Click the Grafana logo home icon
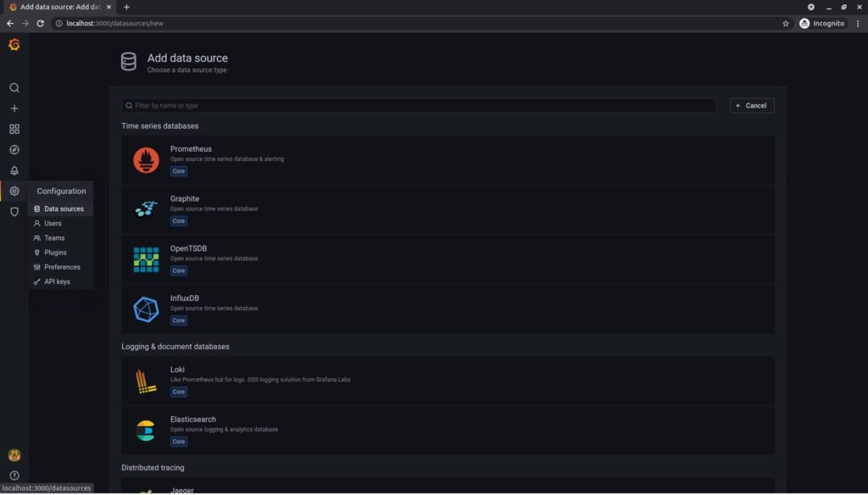868x495 pixels. pyautogui.click(x=14, y=45)
